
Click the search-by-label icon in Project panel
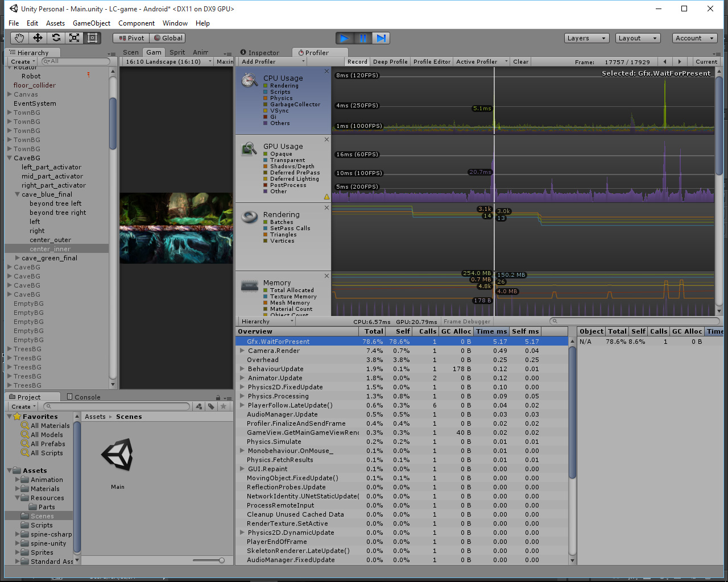pyautogui.click(x=210, y=406)
